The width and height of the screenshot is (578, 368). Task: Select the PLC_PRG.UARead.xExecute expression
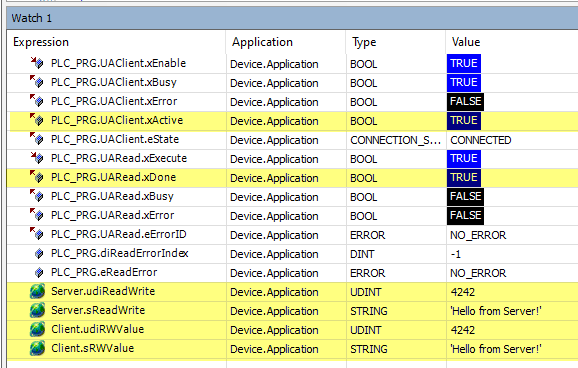(119, 158)
